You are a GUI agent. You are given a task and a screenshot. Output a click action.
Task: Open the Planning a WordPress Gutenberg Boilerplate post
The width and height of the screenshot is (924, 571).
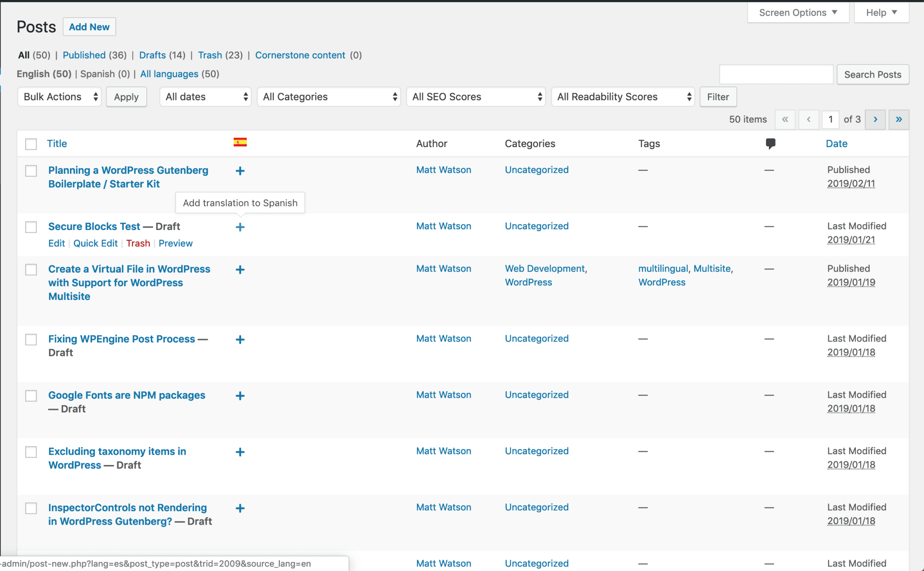(128, 177)
